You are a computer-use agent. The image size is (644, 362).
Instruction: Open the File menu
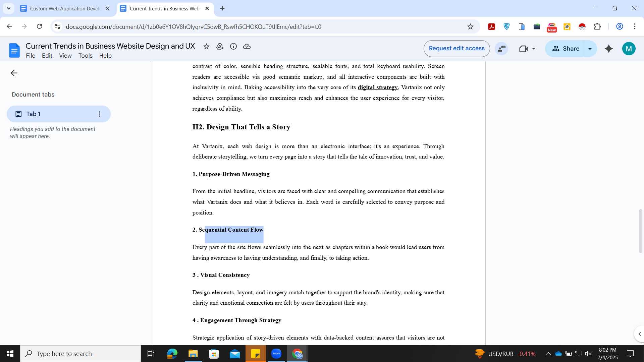pos(31,56)
